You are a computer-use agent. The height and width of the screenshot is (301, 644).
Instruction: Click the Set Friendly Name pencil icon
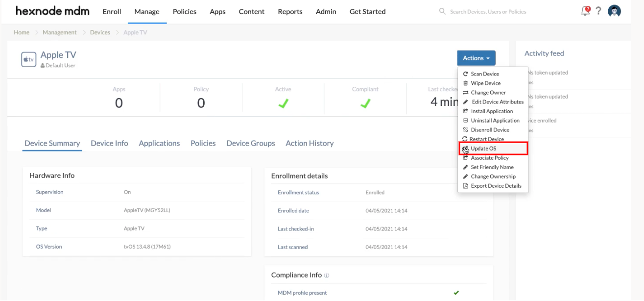[x=466, y=167]
